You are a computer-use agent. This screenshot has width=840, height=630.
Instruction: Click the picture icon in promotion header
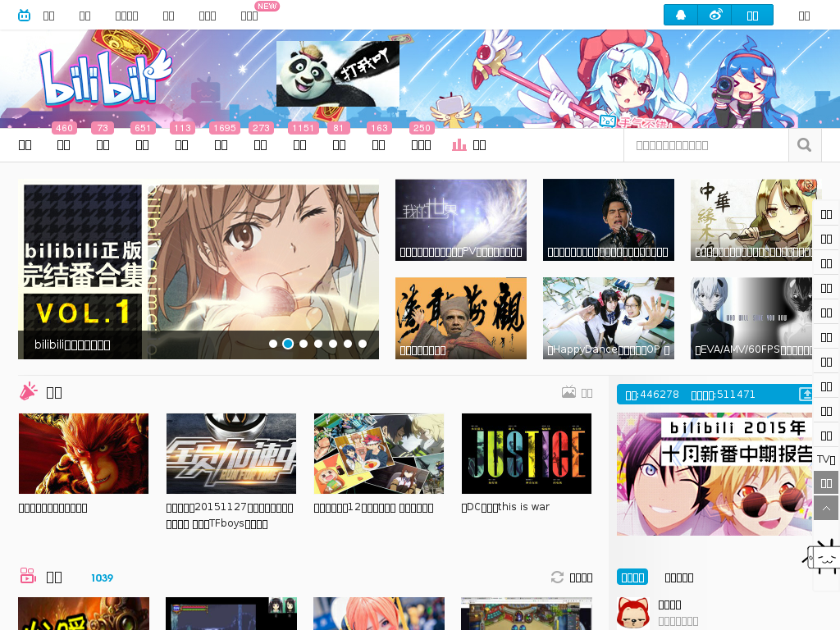pyautogui.click(x=569, y=392)
